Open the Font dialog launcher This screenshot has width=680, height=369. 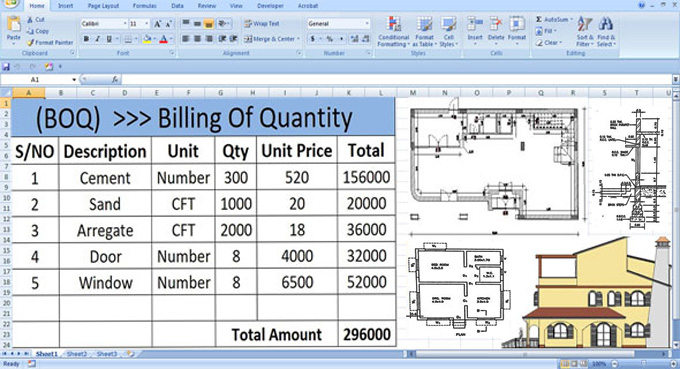pos(172,53)
